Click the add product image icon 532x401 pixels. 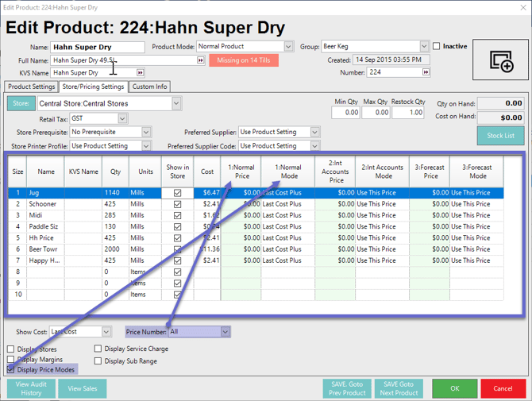coord(500,61)
